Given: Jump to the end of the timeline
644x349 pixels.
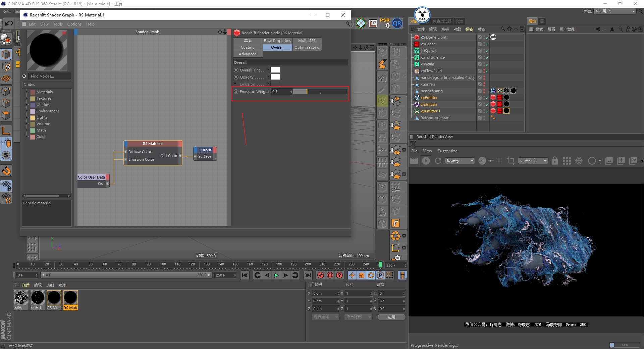Looking at the screenshot, I should click(x=308, y=275).
